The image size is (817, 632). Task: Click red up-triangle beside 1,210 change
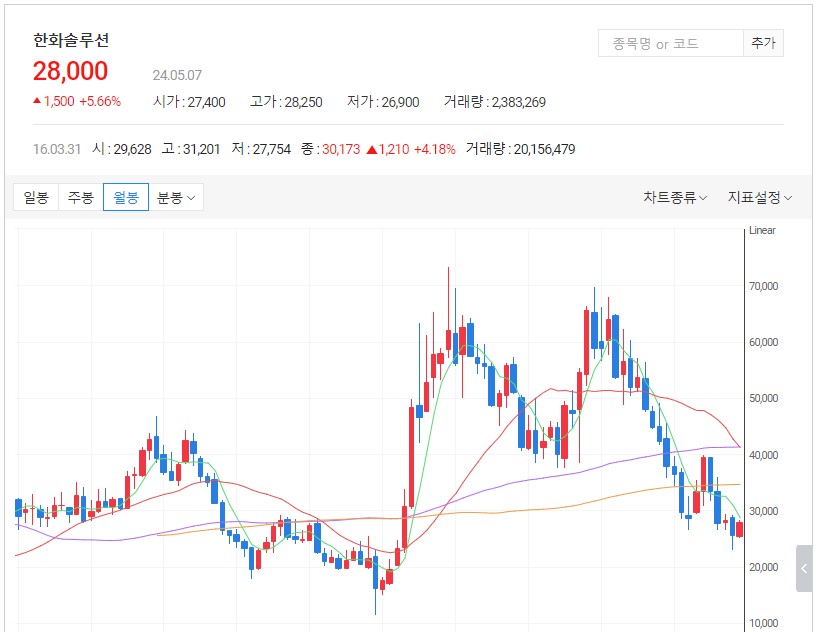point(372,149)
